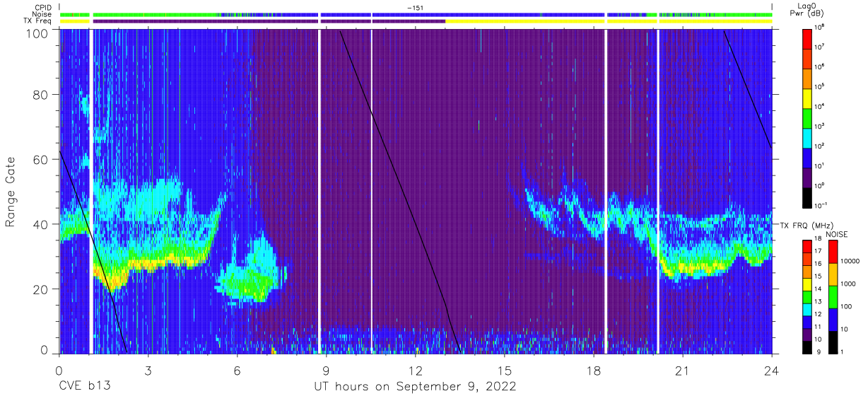Click the 'Range Gate' y-axis title

[11, 191]
